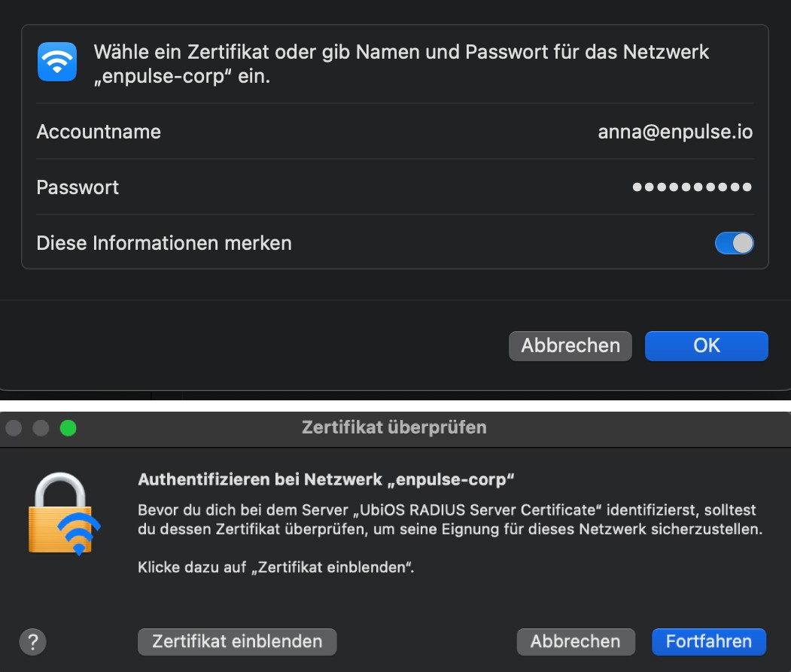This screenshot has height=672, width=791.
Task: Click the Diese Informationen merken label
Action: (164, 243)
